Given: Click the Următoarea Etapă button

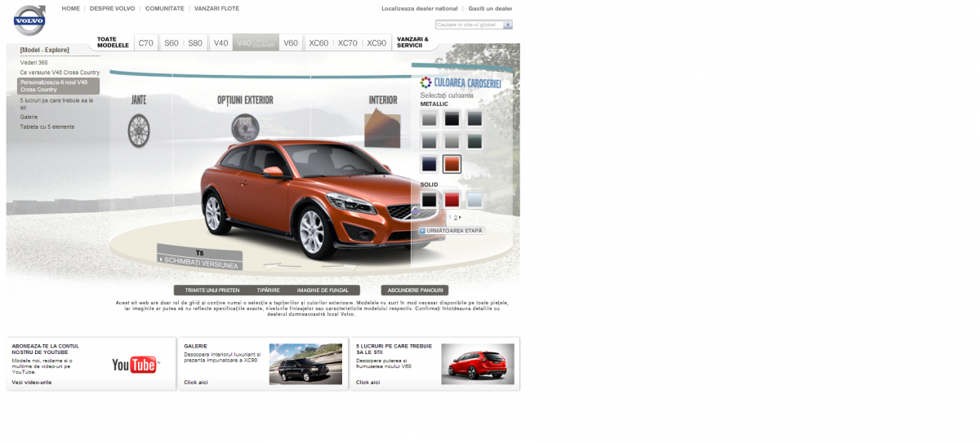Looking at the screenshot, I should [x=452, y=231].
